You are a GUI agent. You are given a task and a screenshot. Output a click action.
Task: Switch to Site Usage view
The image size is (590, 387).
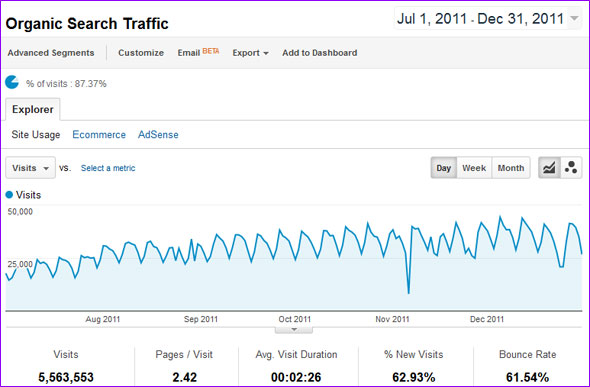36,135
